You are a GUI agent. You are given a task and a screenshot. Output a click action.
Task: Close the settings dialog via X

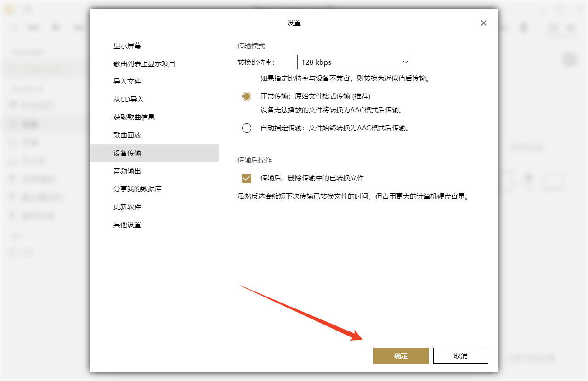click(483, 22)
